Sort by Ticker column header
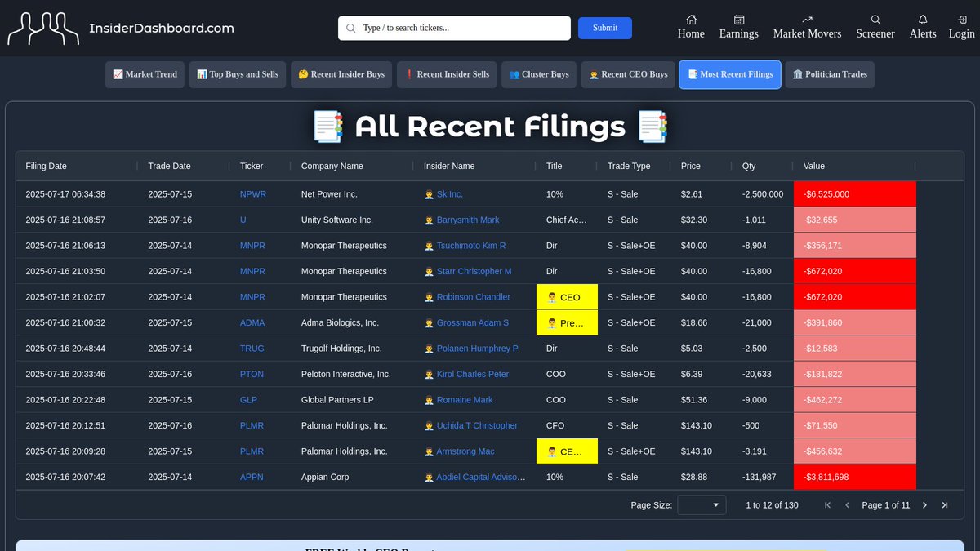 [252, 166]
